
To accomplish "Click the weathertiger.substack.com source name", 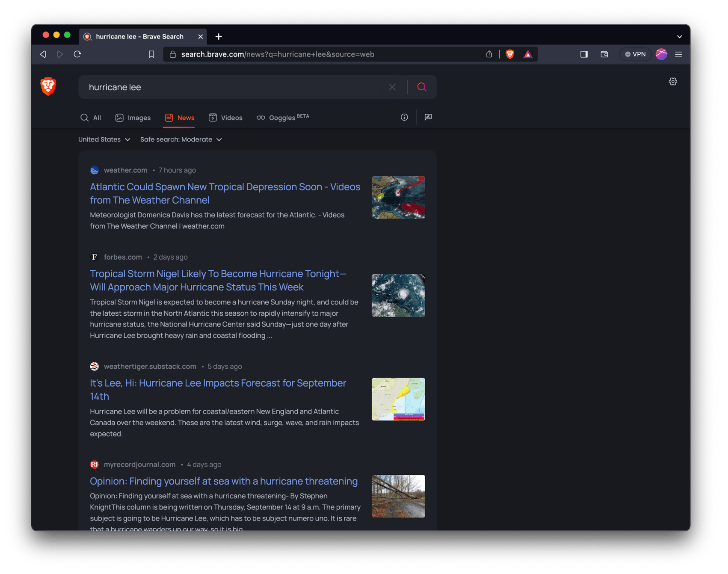I will [x=150, y=367].
